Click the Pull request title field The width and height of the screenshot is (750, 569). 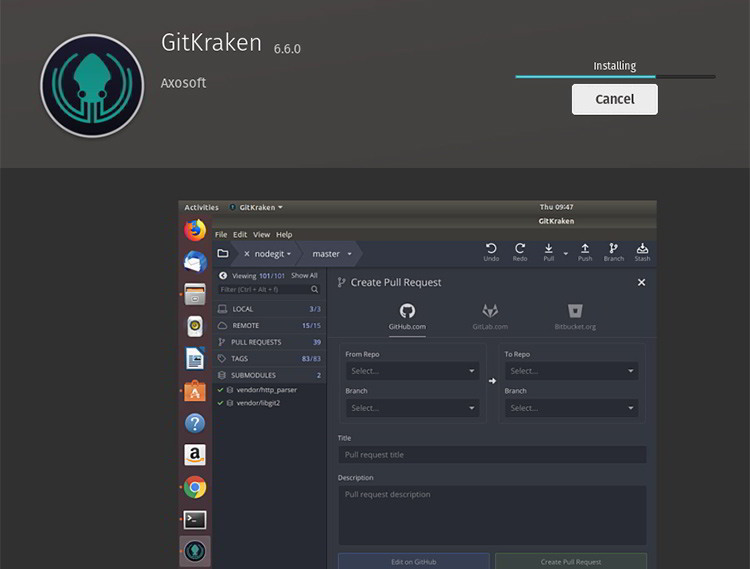click(492, 455)
